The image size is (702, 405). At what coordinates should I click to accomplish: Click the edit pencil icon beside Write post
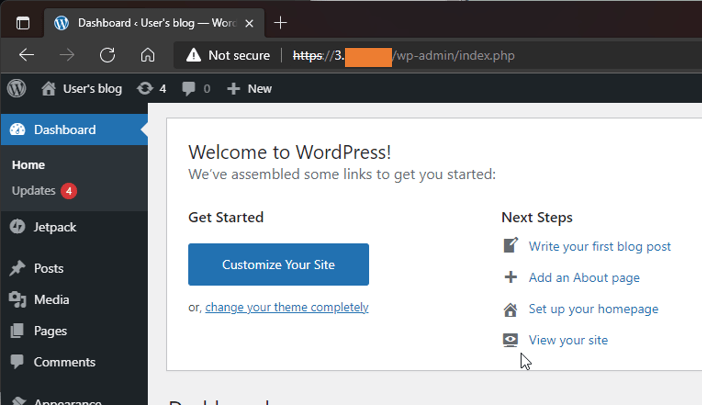click(x=510, y=245)
